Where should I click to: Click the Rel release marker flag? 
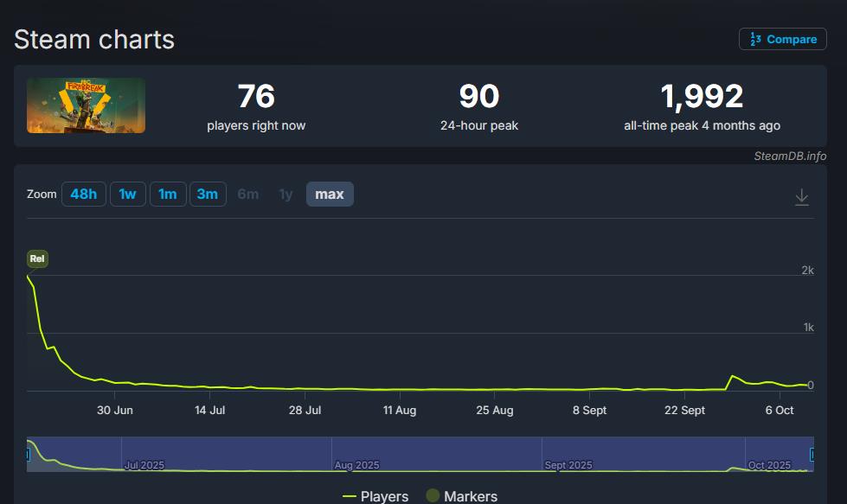point(37,258)
